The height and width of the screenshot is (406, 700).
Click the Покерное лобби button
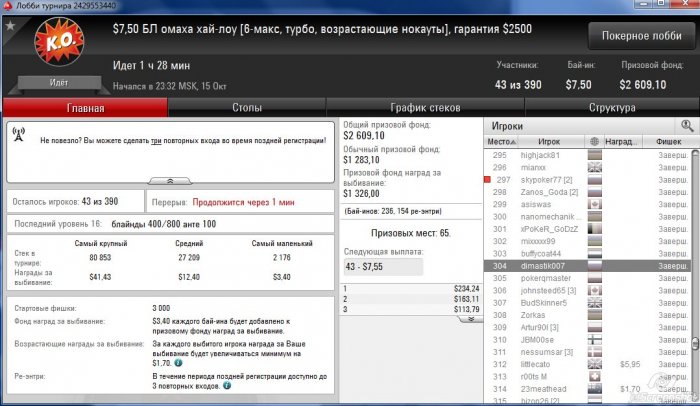[642, 36]
